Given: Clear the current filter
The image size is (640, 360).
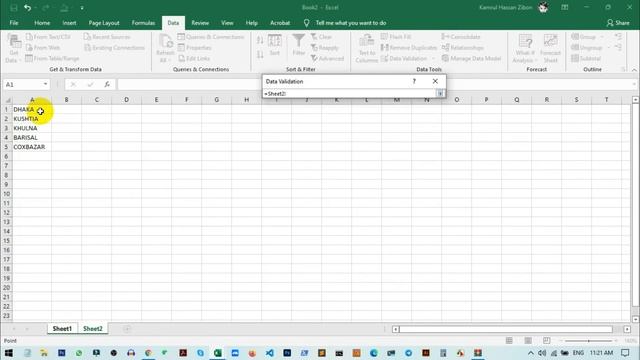Looking at the screenshot, I should (322, 37).
